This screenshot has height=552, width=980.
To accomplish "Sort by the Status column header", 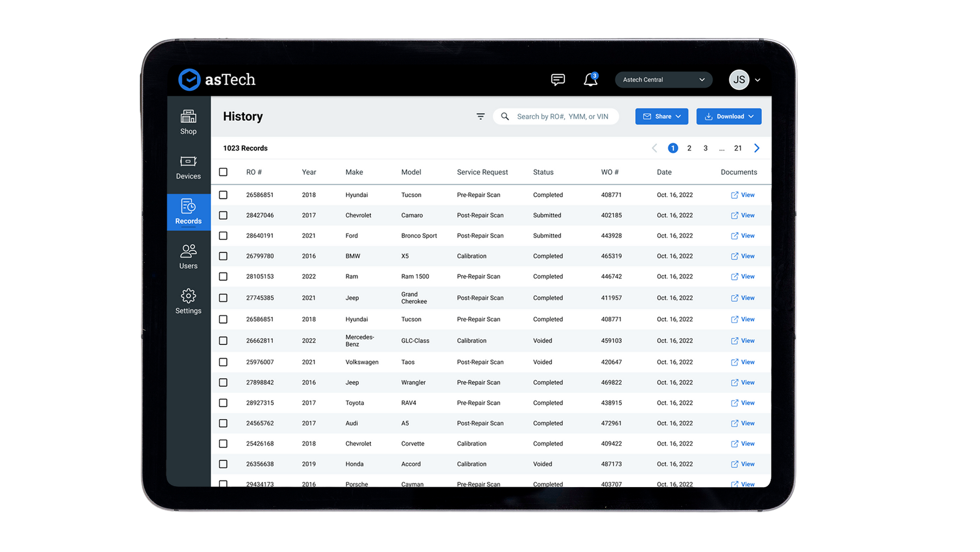I will pos(543,172).
